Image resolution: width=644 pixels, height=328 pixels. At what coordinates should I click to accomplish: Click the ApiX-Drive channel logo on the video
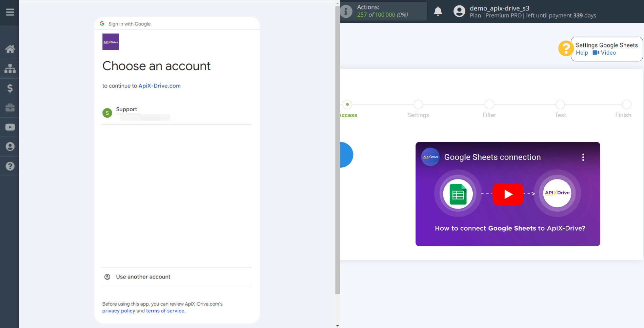point(430,157)
